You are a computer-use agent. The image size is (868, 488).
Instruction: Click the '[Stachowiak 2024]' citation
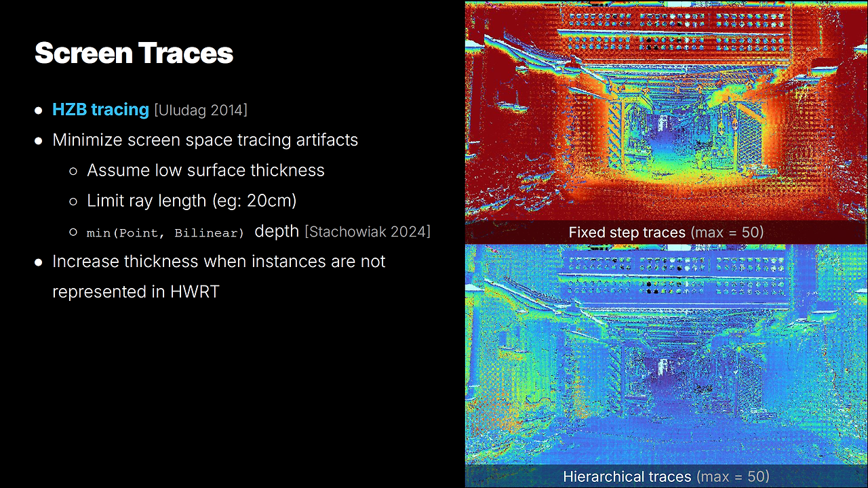coord(368,231)
